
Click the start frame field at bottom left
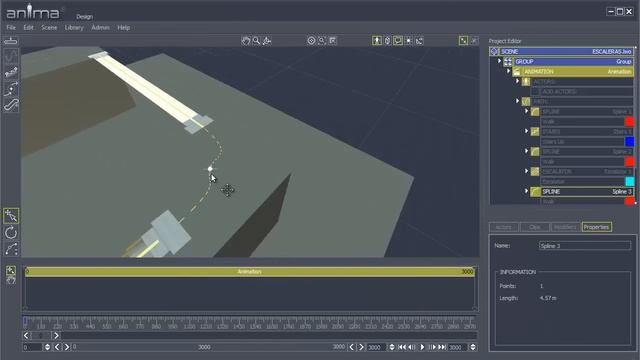click(x=32, y=347)
